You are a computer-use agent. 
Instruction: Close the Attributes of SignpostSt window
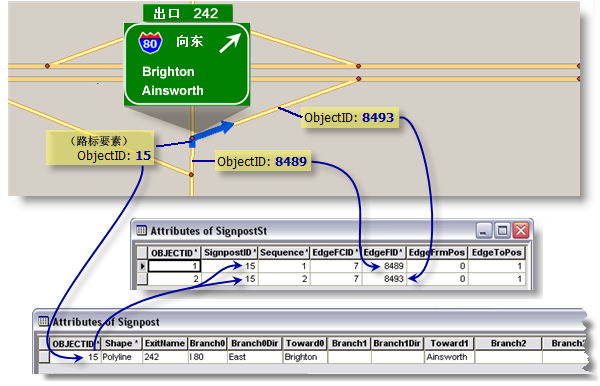tap(520, 230)
